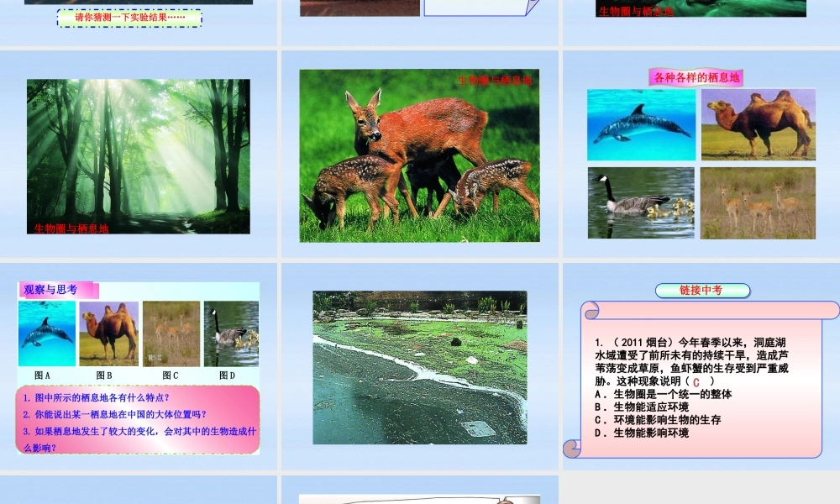Click the red 生物圈与栖息地 label on forest slide
Image resolution: width=840 pixels, height=504 pixels.
pyautogui.click(x=71, y=228)
